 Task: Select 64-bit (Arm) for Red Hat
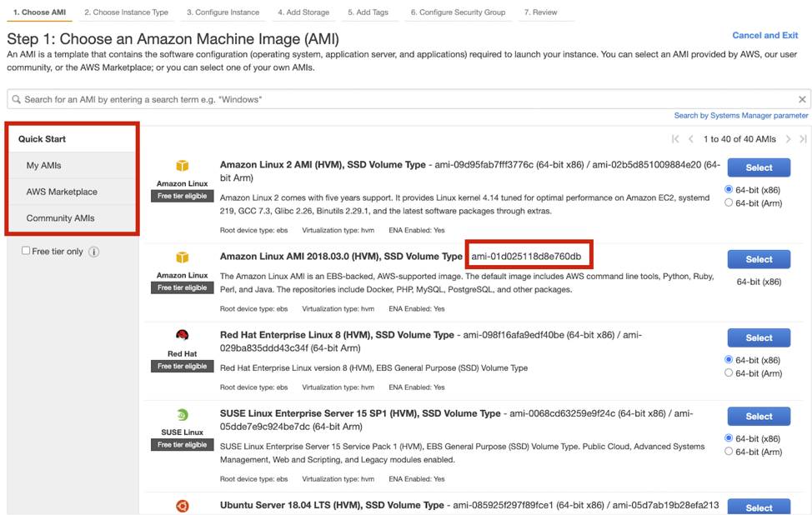[729, 373]
